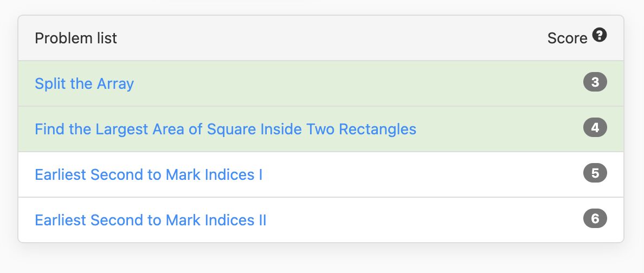The image size is (644, 273).
Task: Open Earliest Second to Mark Indices I
Action: click(149, 175)
